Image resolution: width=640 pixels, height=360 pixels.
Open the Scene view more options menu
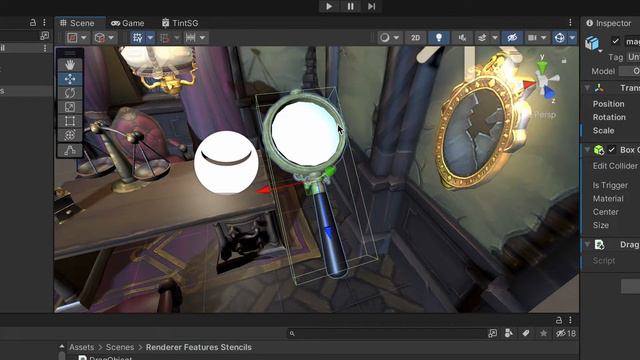[x=570, y=23]
